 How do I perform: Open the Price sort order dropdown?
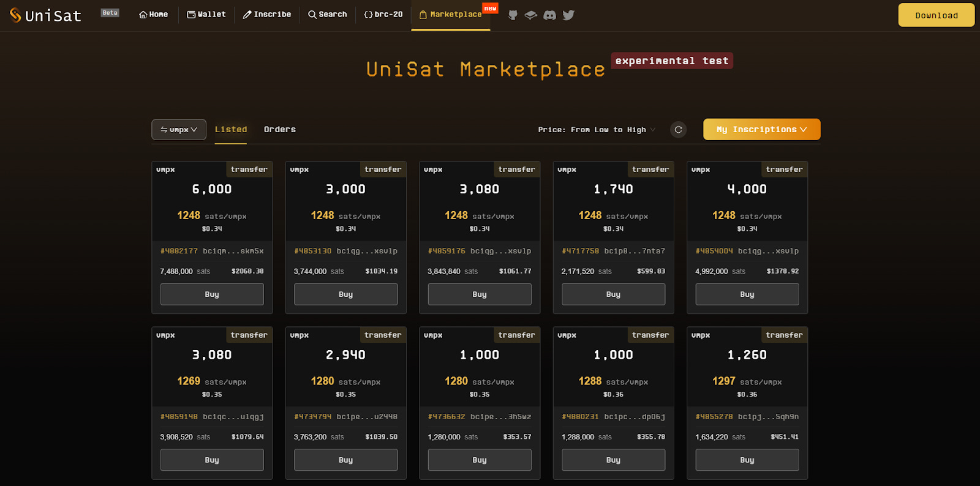[x=597, y=130]
